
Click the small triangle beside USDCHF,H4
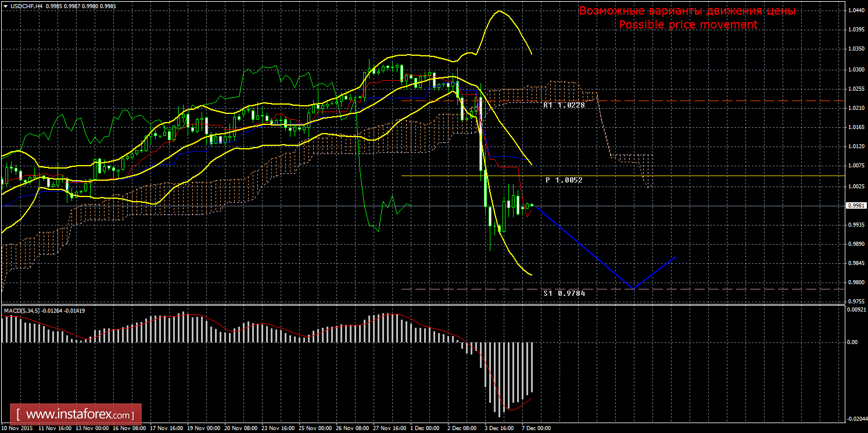tap(6, 5)
